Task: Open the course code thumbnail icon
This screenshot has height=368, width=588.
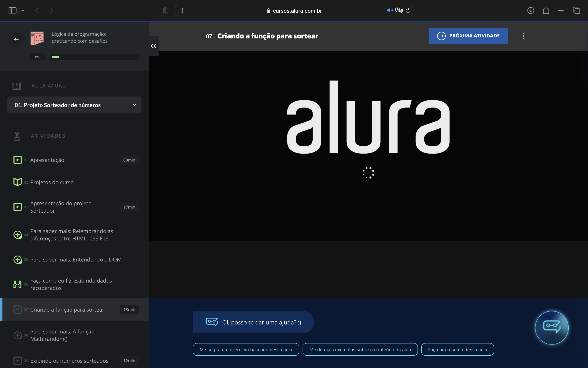Action: 37,38
